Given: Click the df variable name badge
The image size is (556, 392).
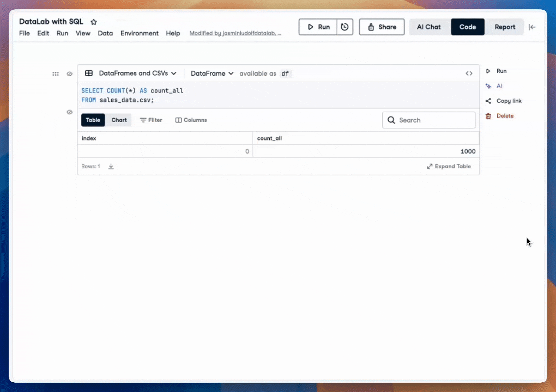Looking at the screenshot, I should coord(285,73).
